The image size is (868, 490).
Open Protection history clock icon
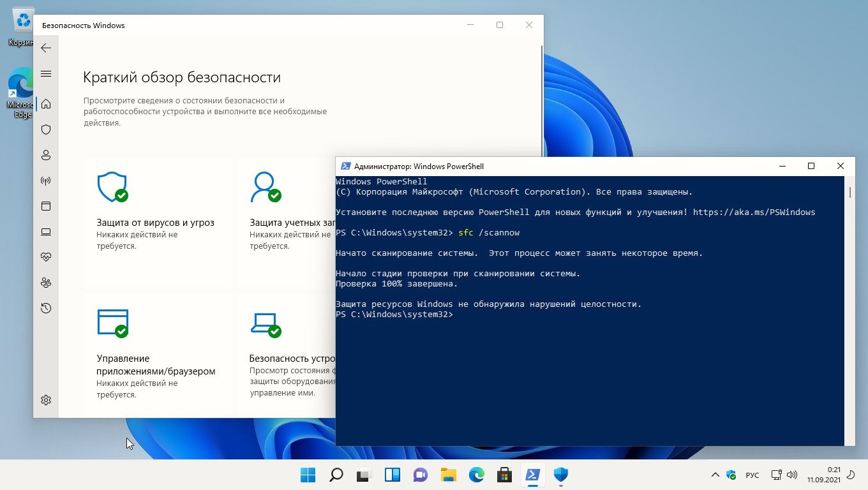[46, 308]
